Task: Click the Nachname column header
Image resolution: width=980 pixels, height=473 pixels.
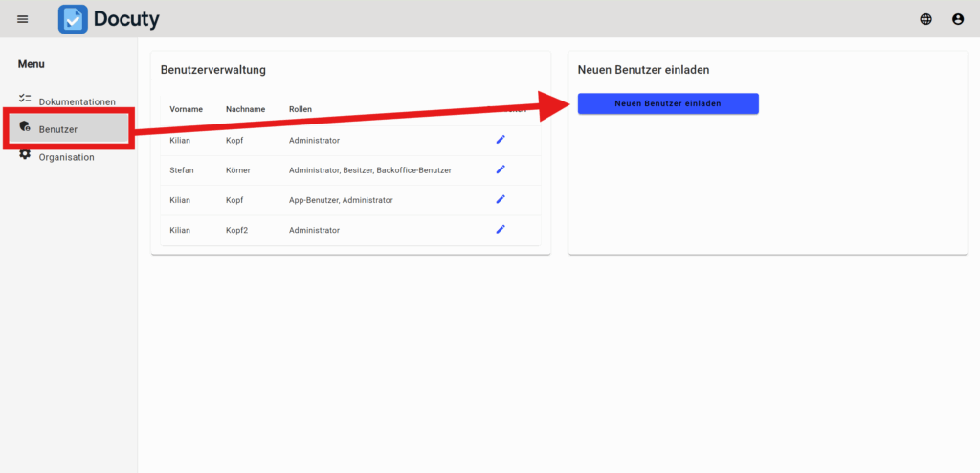Action: coord(245,109)
